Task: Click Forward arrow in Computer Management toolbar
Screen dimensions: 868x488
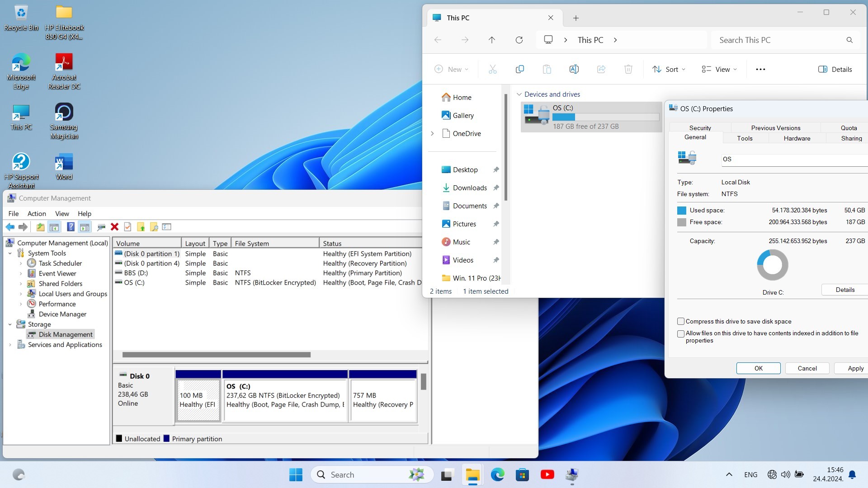Action: [23, 227]
